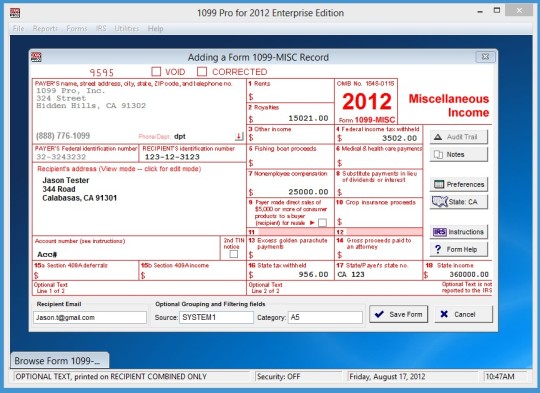This screenshot has width=540, height=393.
Task: Switch to the Browse Form 1099 tab
Action: click(60, 361)
